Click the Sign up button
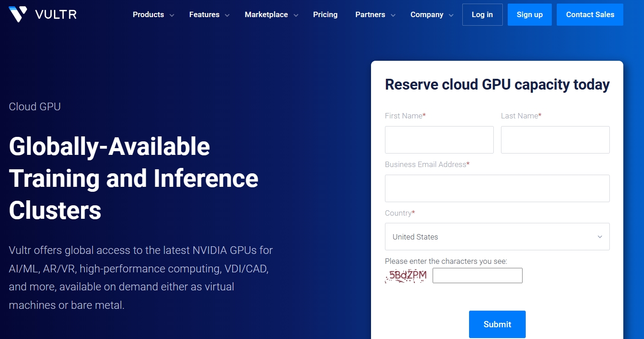The width and height of the screenshot is (644, 339). pos(529,14)
